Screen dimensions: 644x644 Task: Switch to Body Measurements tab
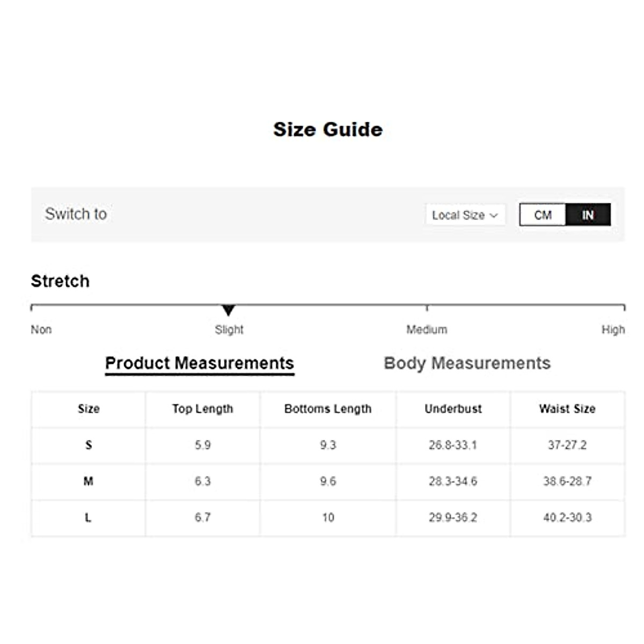[467, 363]
